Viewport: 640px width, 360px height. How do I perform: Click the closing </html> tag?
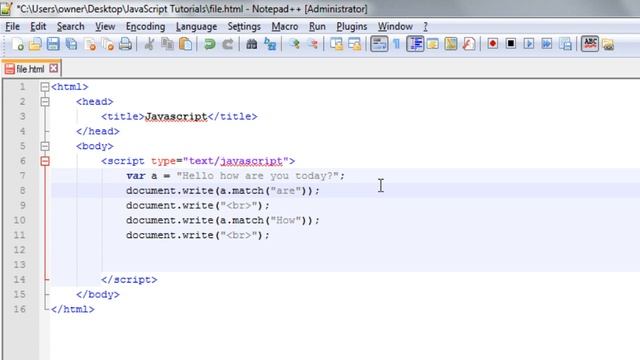73,309
